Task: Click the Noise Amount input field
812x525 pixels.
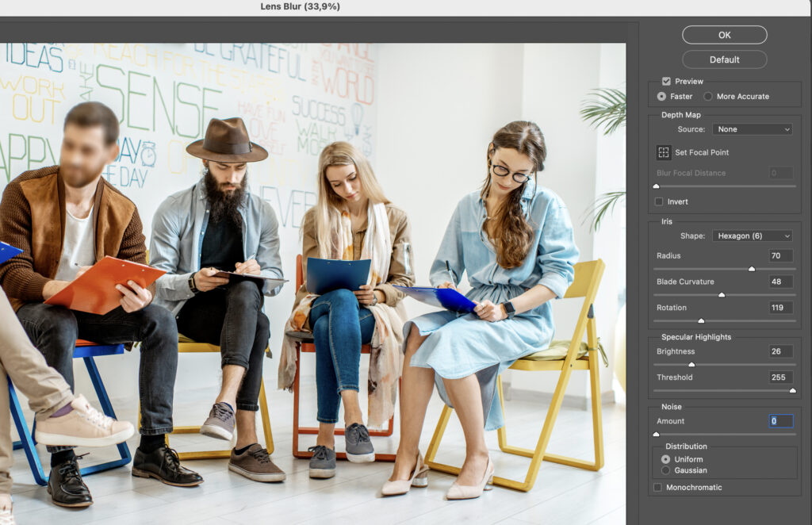Action: (780, 421)
